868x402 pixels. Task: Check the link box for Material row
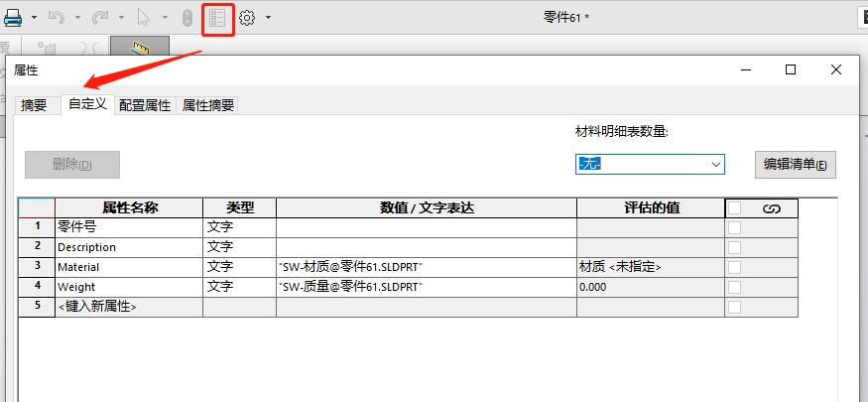735,267
